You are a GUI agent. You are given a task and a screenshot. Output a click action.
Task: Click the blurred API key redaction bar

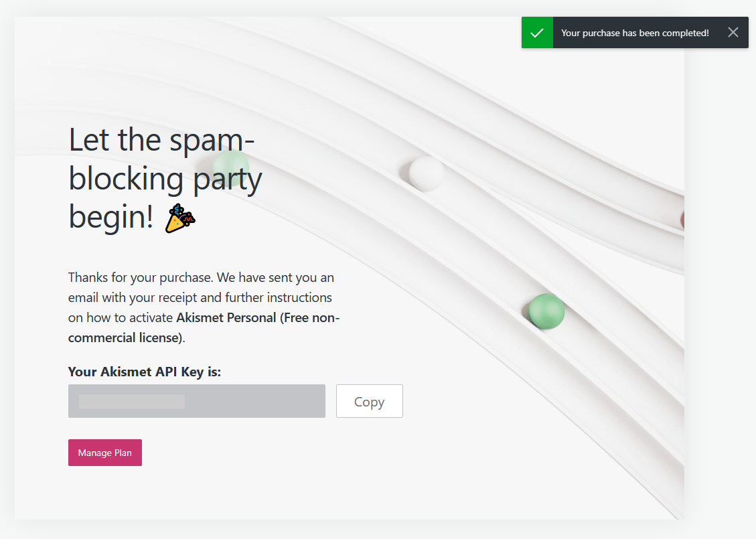click(x=132, y=402)
